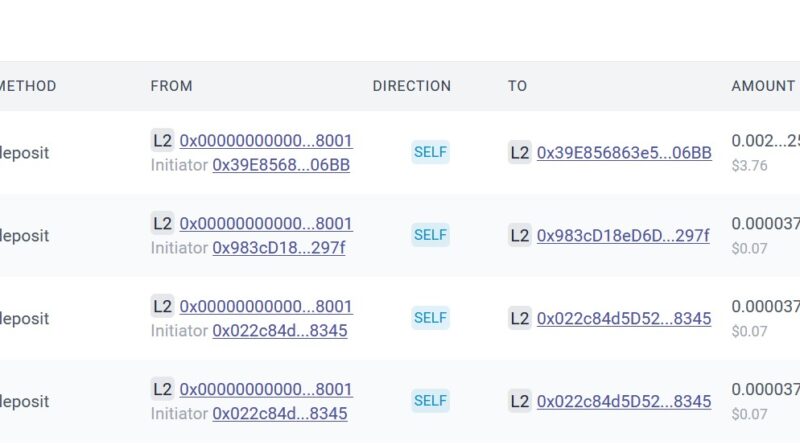The width and height of the screenshot is (800, 445).
Task: Open the 0x00000000000...8001 address above Initiator 0x983cD18...297f
Action: point(266,224)
